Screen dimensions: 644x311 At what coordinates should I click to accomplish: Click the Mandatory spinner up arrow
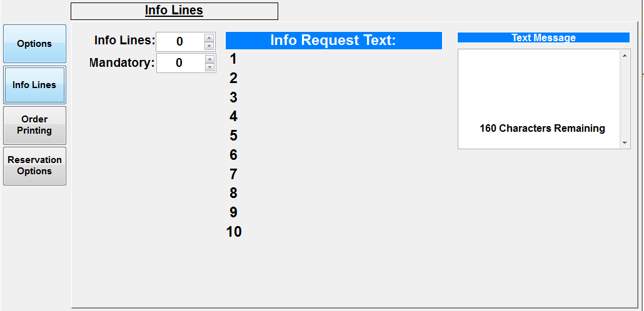tap(209, 59)
